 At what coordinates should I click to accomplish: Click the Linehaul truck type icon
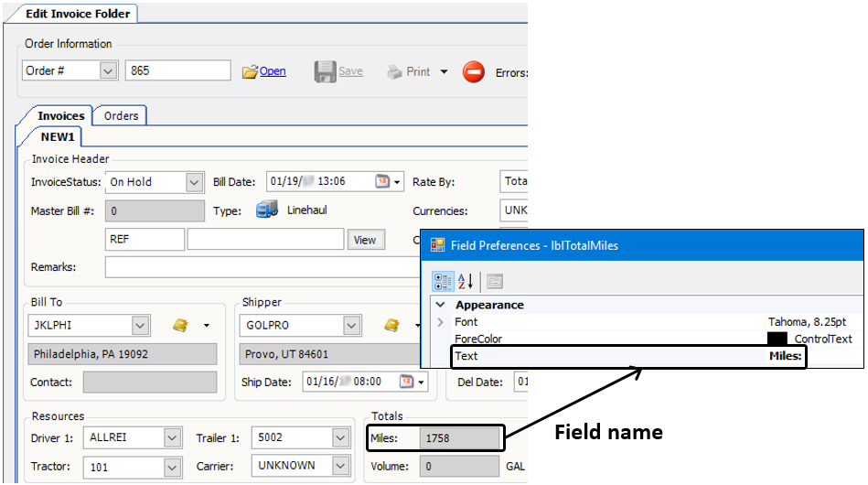point(267,210)
